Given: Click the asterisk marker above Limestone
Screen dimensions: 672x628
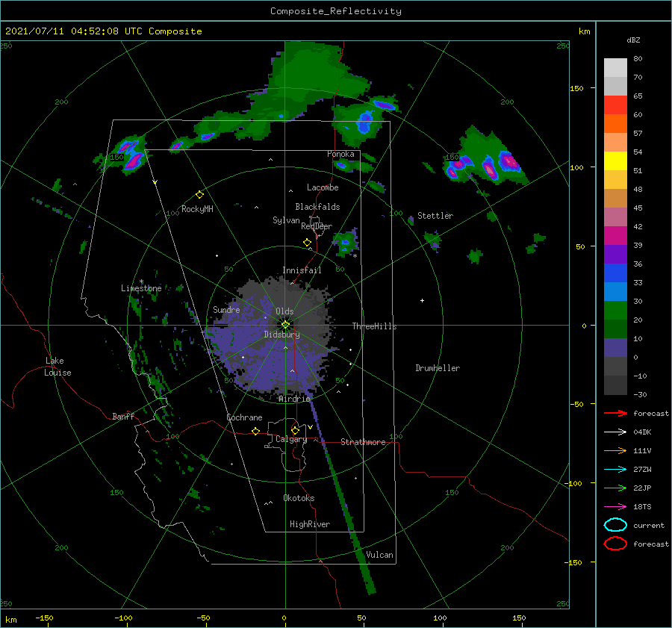Looking at the screenshot, I should point(141,282).
